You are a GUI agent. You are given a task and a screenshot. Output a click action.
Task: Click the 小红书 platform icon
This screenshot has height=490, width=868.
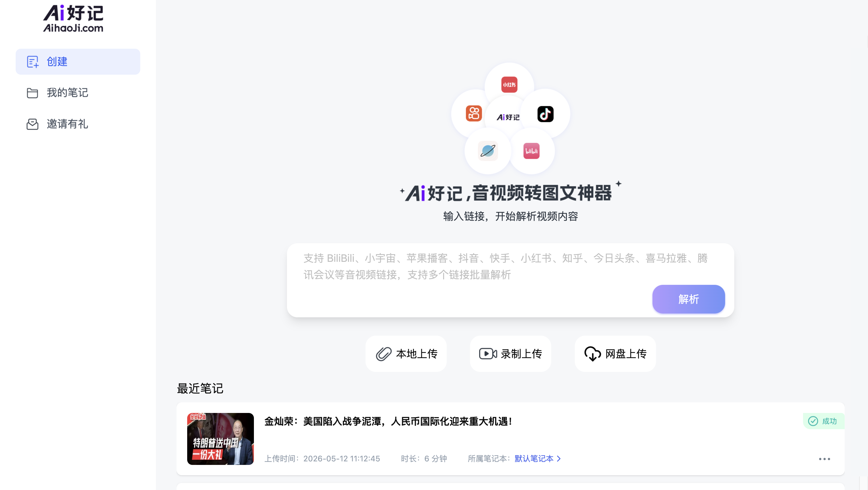509,85
